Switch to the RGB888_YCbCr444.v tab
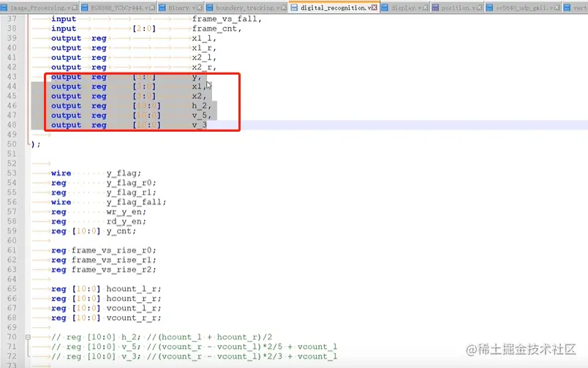Screen dimensions: 588x368 coord(119,7)
